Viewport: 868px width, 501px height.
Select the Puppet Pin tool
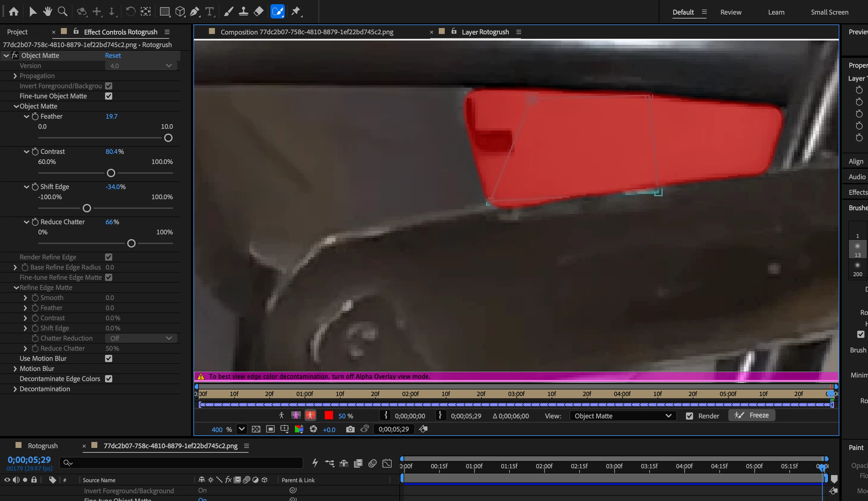click(x=296, y=11)
